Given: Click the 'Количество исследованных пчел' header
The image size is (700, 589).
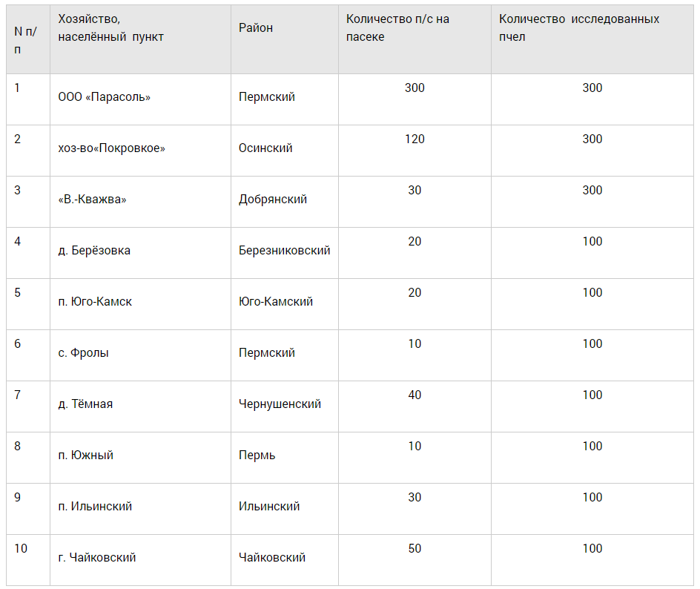Looking at the screenshot, I should click(579, 28).
